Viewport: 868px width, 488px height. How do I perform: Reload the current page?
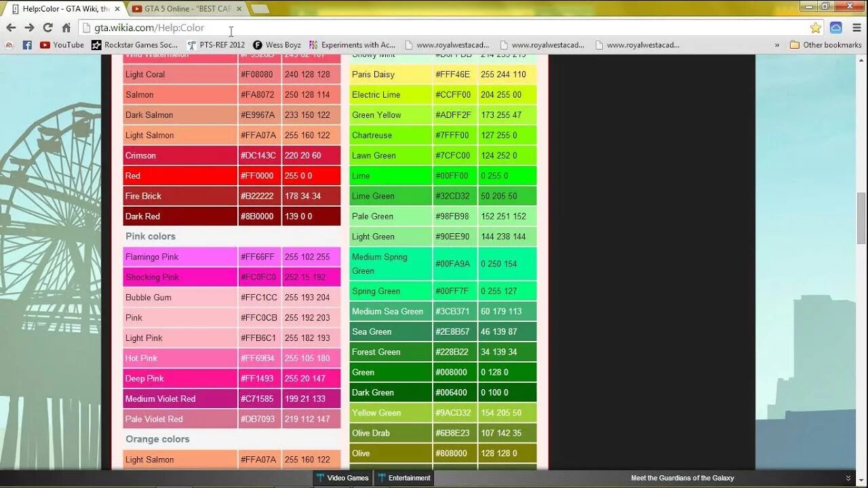click(47, 28)
